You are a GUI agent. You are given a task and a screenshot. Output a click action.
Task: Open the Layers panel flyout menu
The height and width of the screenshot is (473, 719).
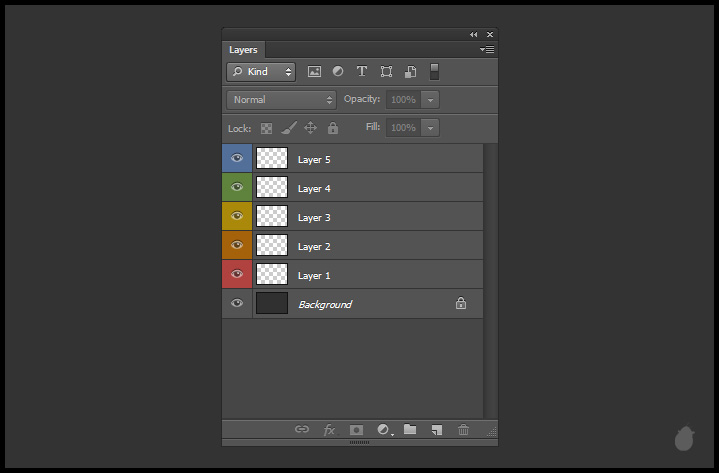(x=487, y=49)
